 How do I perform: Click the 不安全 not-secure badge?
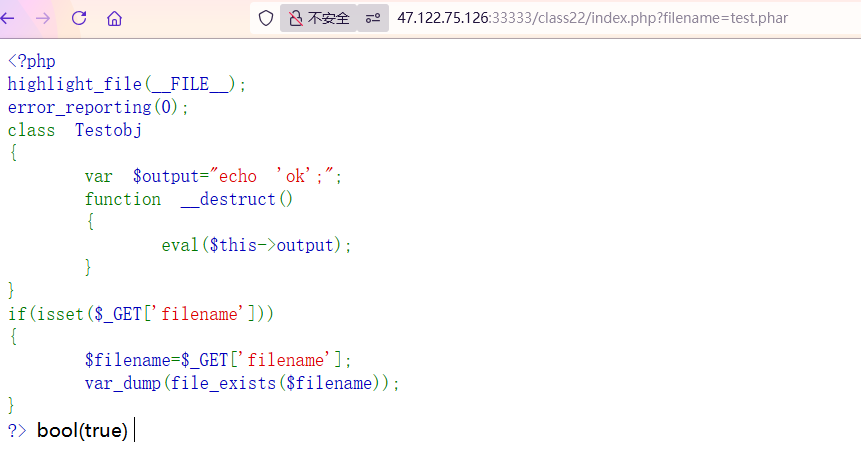pos(319,18)
